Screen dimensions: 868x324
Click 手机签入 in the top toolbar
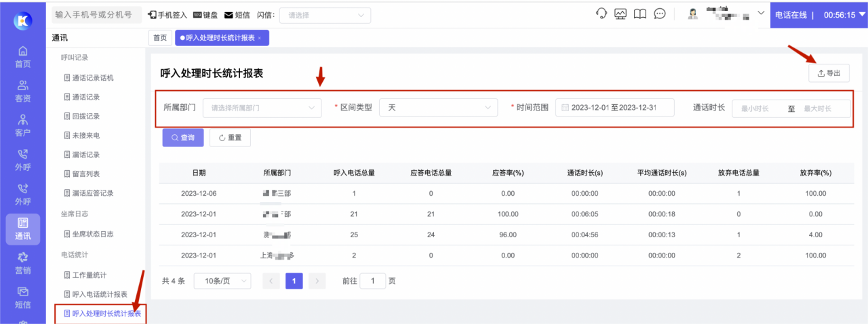pos(167,15)
